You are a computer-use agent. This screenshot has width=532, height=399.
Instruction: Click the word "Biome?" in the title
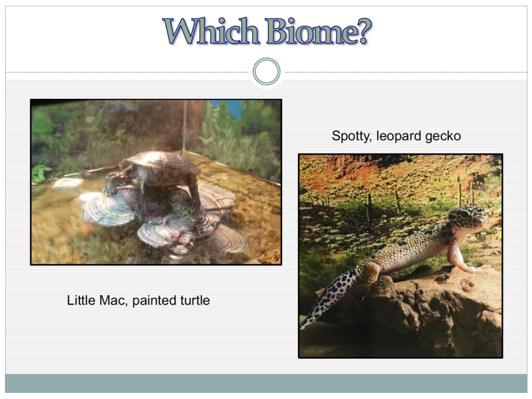[x=318, y=31]
